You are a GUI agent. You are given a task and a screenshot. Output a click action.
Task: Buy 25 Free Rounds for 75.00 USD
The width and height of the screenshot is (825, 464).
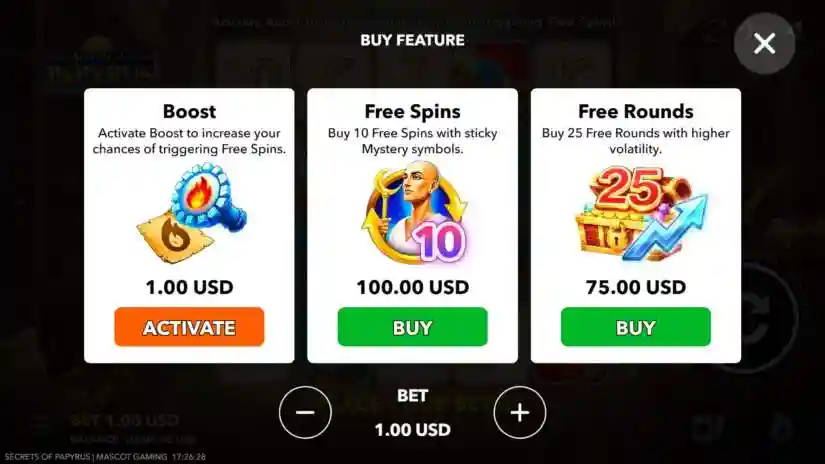[636, 327]
